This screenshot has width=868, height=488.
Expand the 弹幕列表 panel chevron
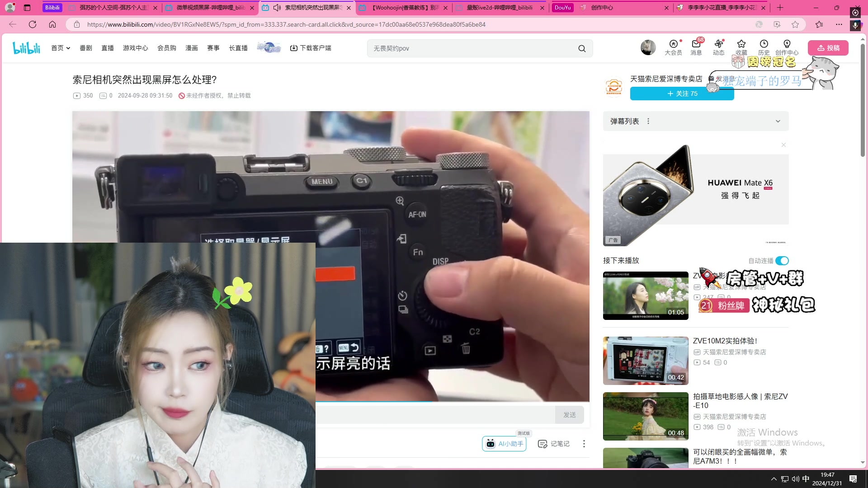click(778, 121)
